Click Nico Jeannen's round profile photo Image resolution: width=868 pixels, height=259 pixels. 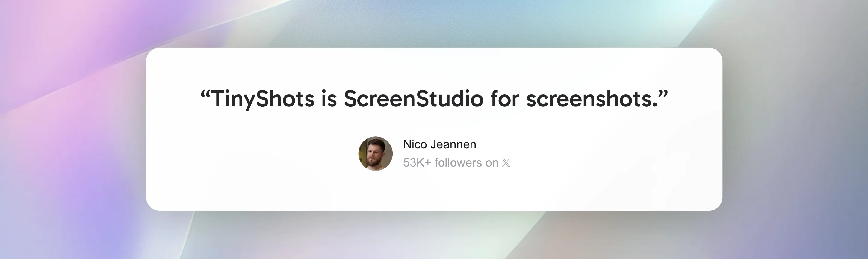pos(375,153)
